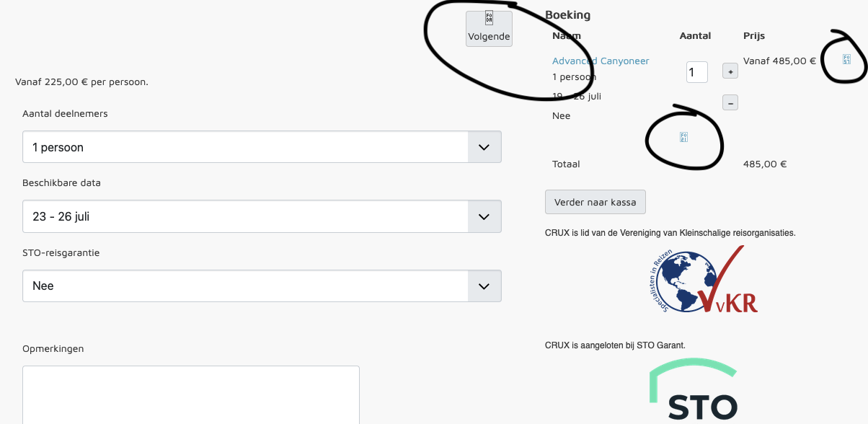
Task: Decrease quantity with the minus button
Action: (730, 103)
